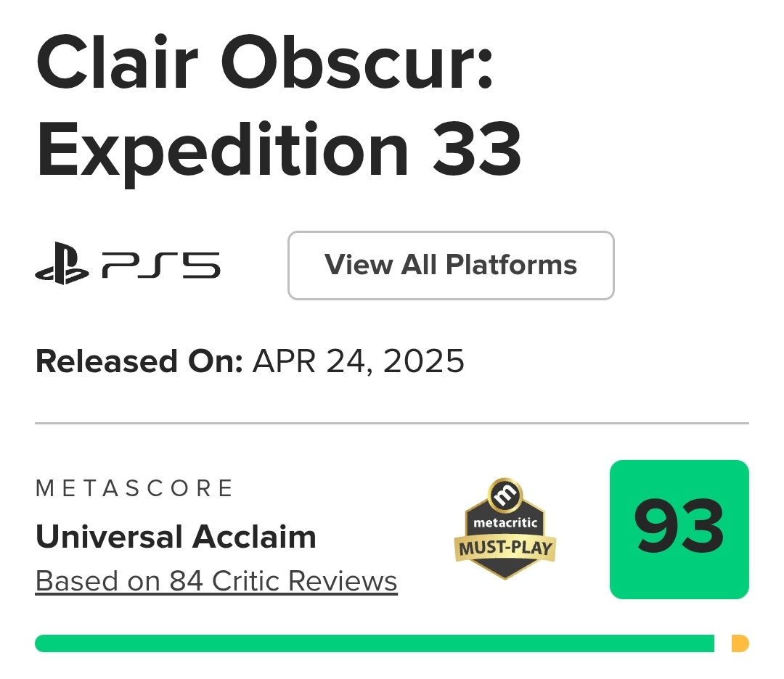Click the circular Metacritic 'm' emblem
The width and height of the screenshot is (784, 679).
(505, 495)
